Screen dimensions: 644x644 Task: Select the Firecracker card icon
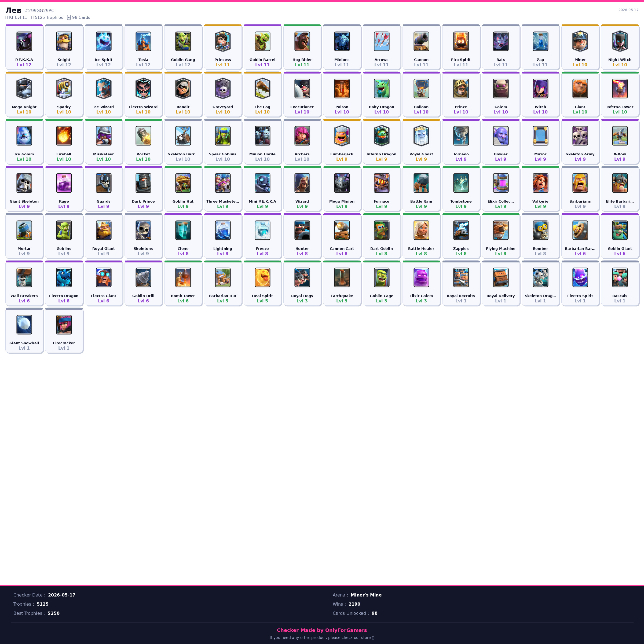coord(64,325)
